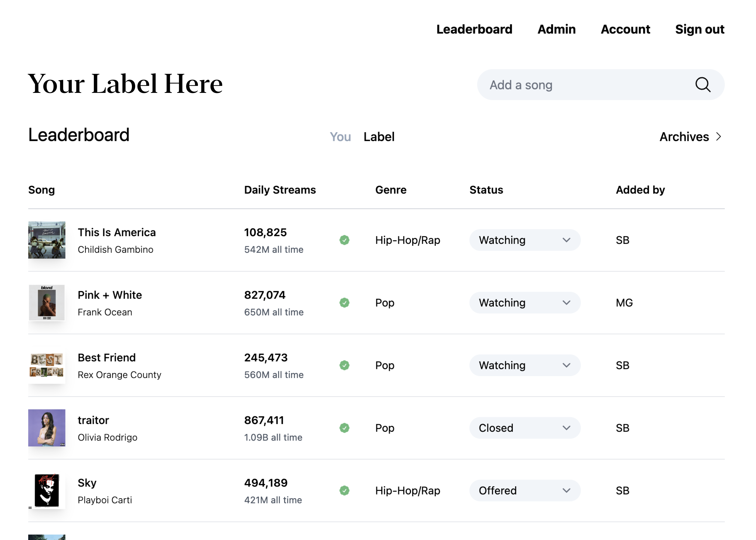Click green verified badge for Pink + White
756x540 pixels.
[344, 303]
